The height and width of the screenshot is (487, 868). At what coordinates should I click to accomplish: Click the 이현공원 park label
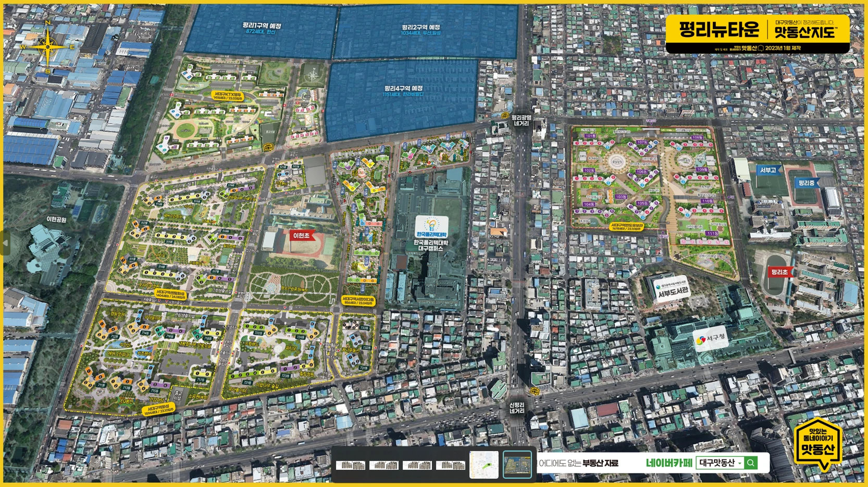56,220
